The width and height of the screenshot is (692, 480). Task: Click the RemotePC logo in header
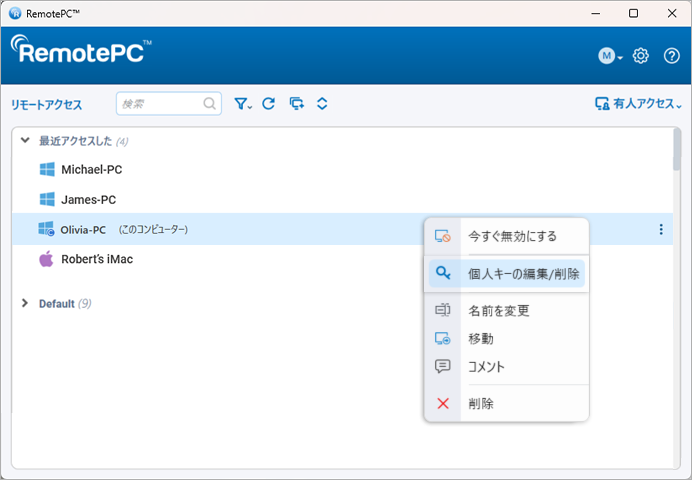(x=81, y=49)
